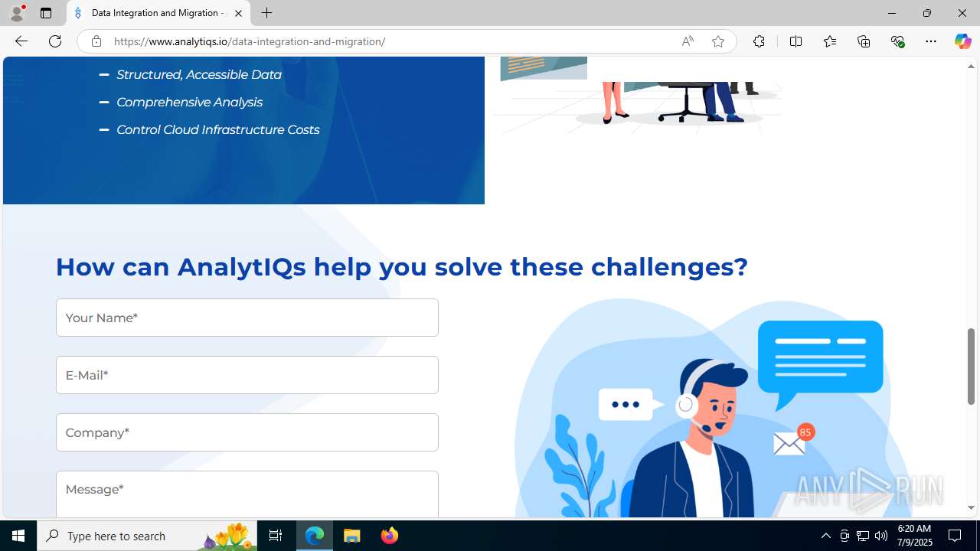Open Read aloud in address bar

coord(688,41)
